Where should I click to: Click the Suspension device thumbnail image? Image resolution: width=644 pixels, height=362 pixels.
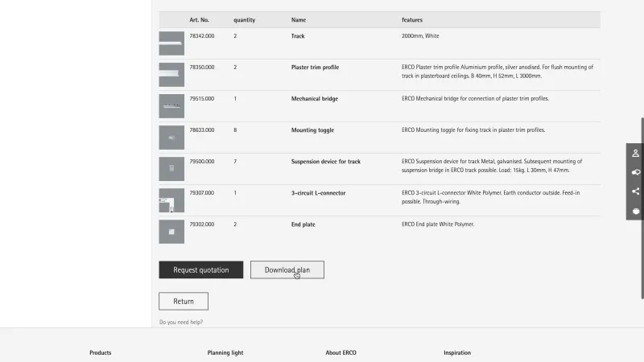tap(171, 169)
